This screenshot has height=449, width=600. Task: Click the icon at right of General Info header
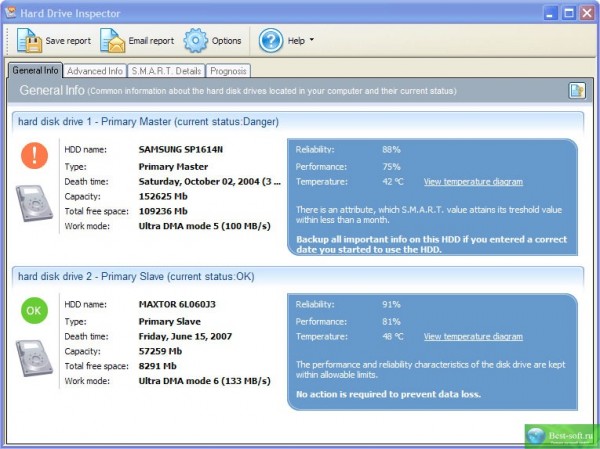pos(577,91)
